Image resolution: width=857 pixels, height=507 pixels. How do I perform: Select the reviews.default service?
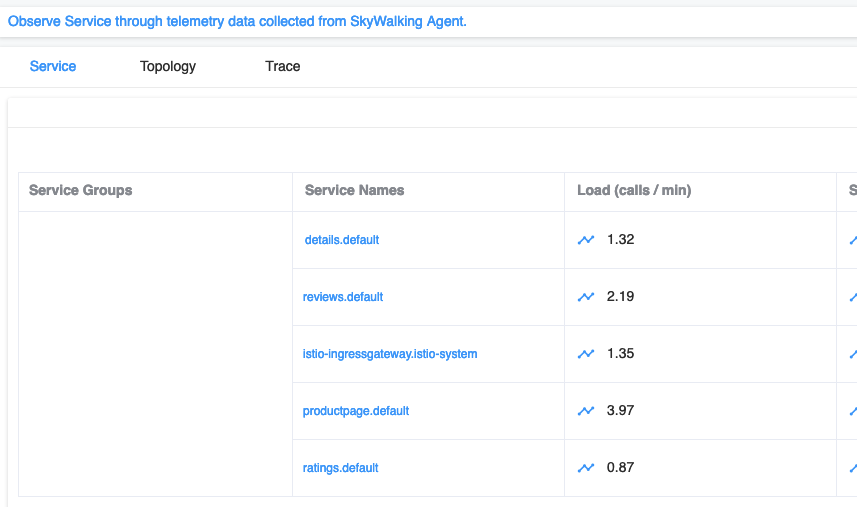point(343,297)
